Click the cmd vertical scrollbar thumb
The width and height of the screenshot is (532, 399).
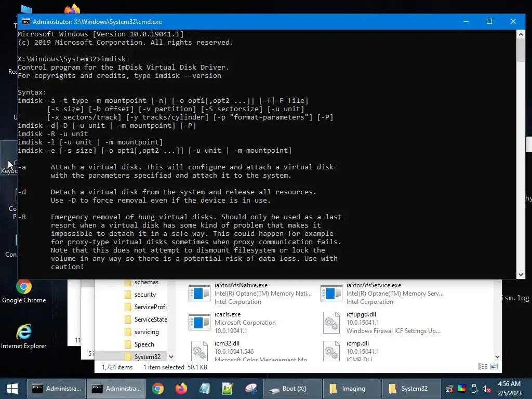point(521,50)
